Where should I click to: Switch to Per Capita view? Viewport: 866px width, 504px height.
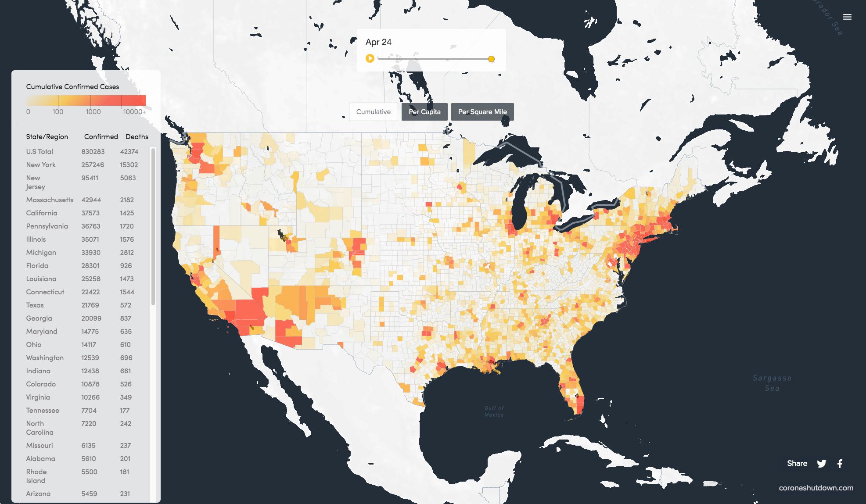tap(424, 111)
